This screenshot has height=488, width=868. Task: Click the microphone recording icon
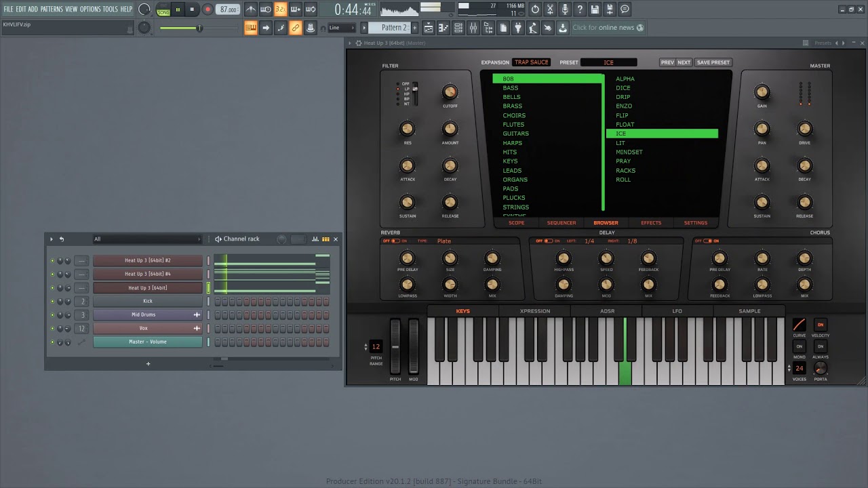[565, 9]
